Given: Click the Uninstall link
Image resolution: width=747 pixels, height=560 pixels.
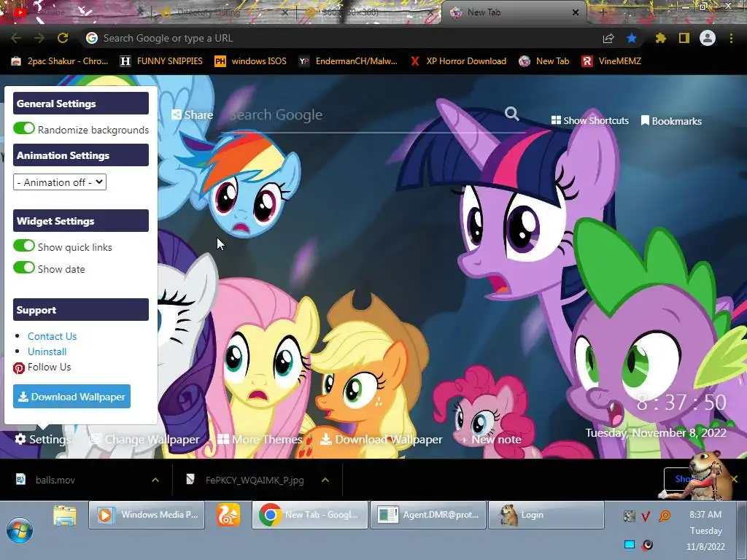Looking at the screenshot, I should click(47, 351).
